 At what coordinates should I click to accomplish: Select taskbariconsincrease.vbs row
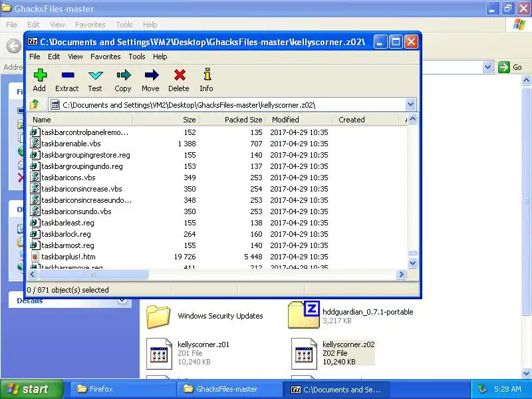pos(217,189)
